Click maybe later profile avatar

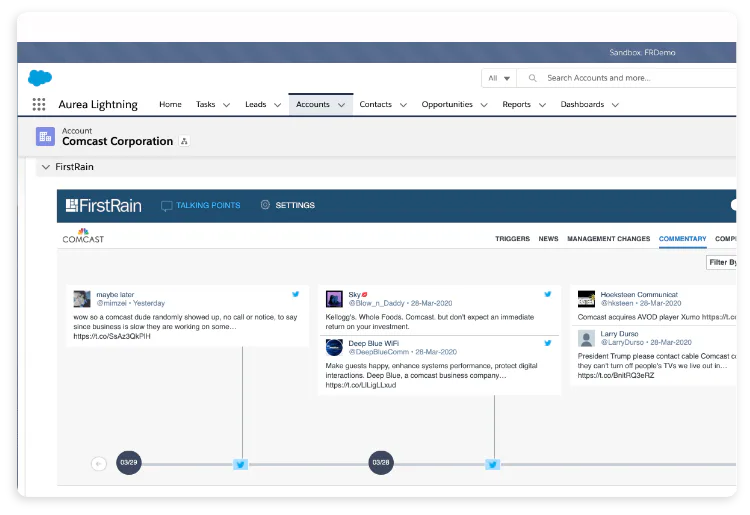(82, 299)
